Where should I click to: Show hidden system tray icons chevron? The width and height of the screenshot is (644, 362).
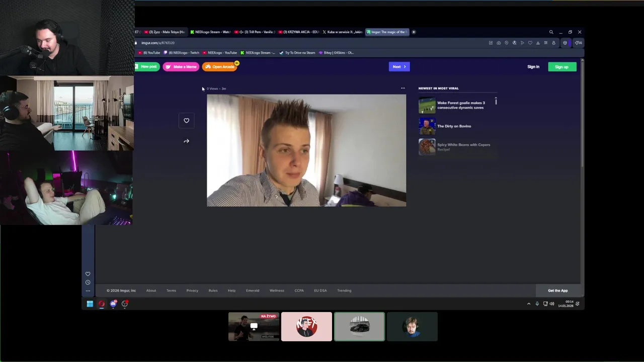pos(528,304)
